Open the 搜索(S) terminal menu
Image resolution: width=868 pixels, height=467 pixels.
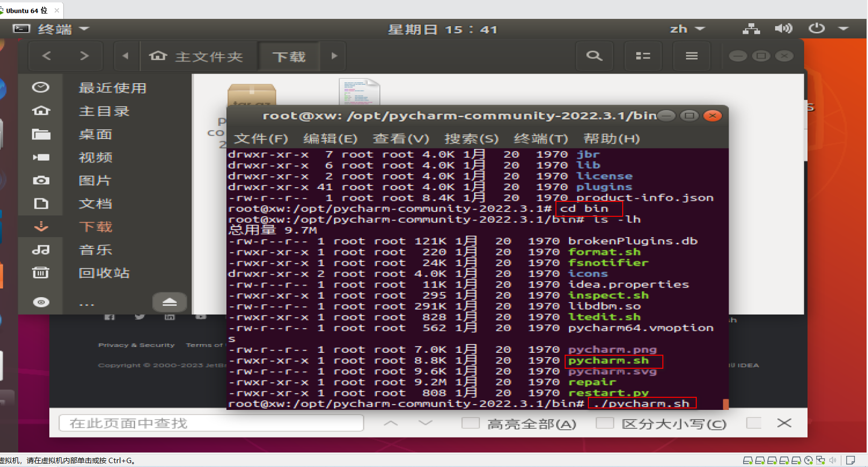point(471,139)
